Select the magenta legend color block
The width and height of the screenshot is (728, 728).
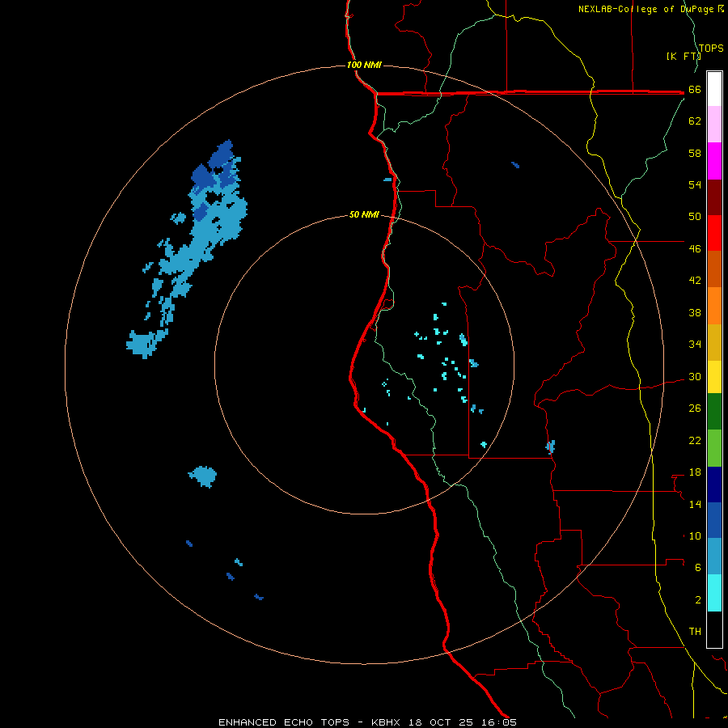pyautogui.click(x=714, y=161)
